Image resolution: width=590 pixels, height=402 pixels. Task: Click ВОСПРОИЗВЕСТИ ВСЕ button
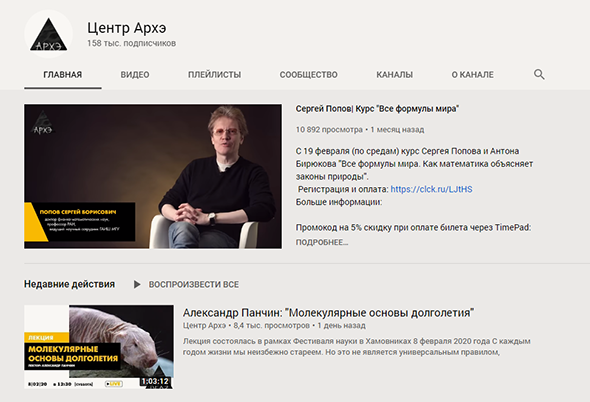(193, 285)
